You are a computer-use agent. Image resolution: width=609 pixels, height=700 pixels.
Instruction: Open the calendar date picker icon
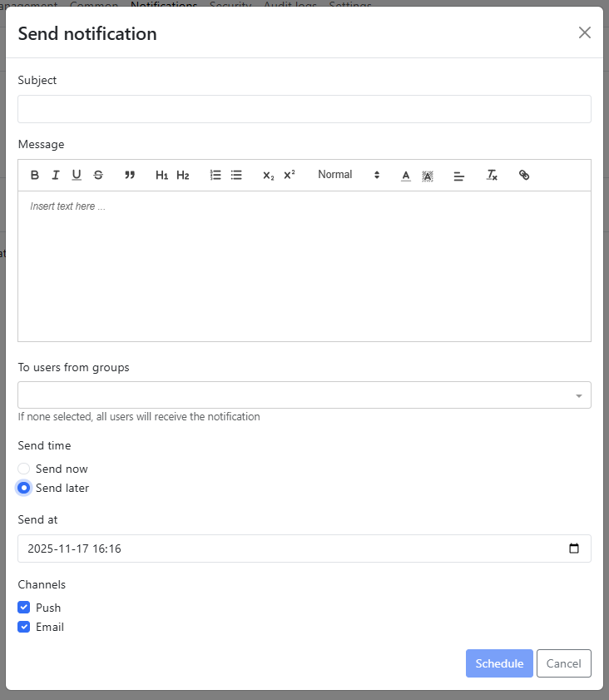574,549
